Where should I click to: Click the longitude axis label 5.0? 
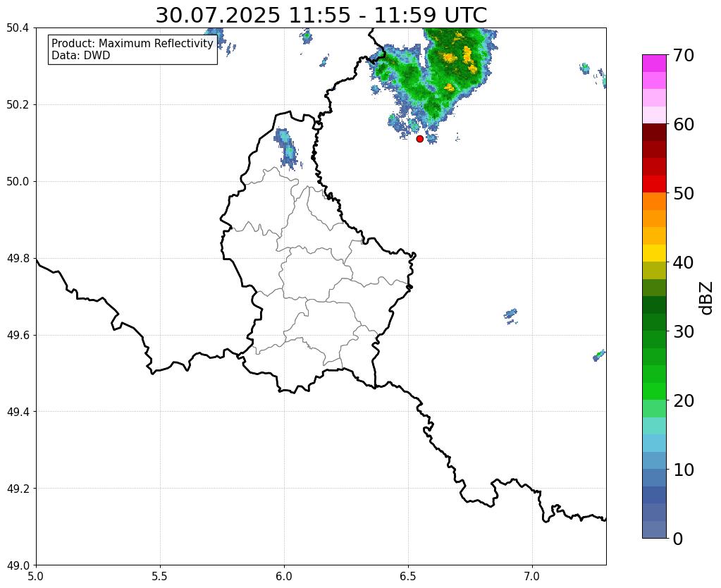(36, 576)
